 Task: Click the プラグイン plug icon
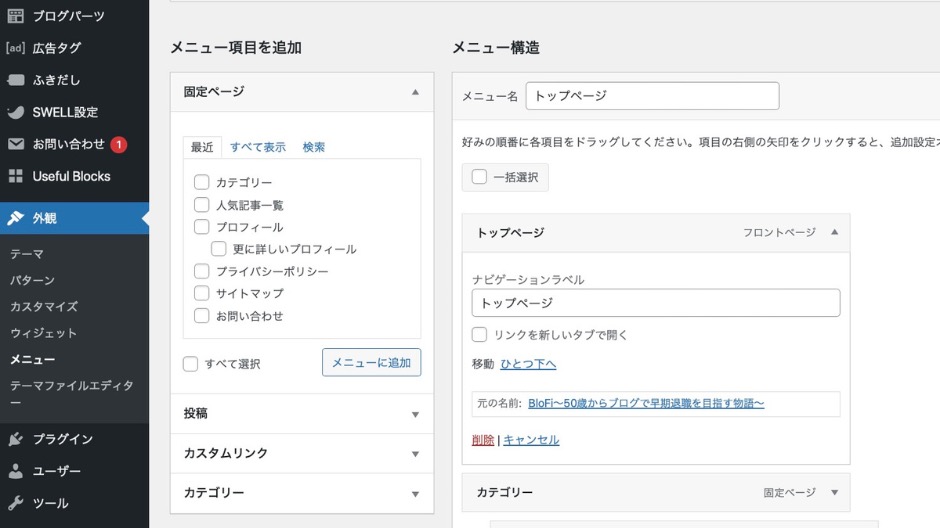point(16,439)
